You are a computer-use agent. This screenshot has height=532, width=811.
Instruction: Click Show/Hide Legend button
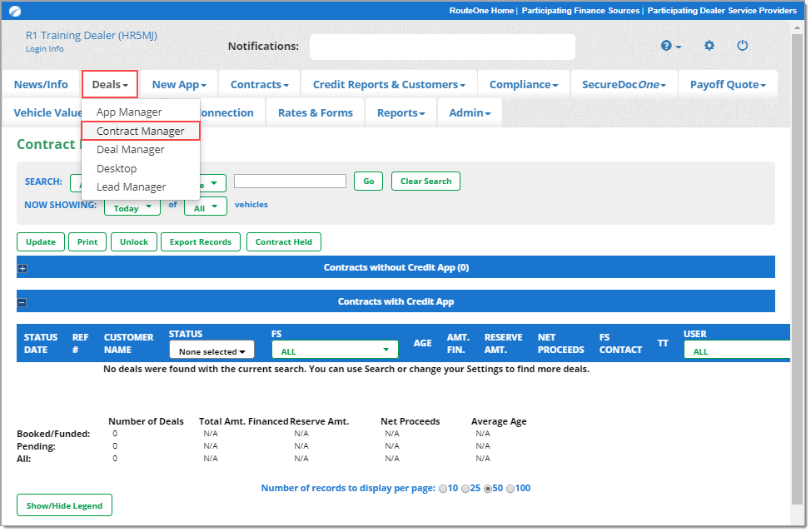(x=65, y=506)
